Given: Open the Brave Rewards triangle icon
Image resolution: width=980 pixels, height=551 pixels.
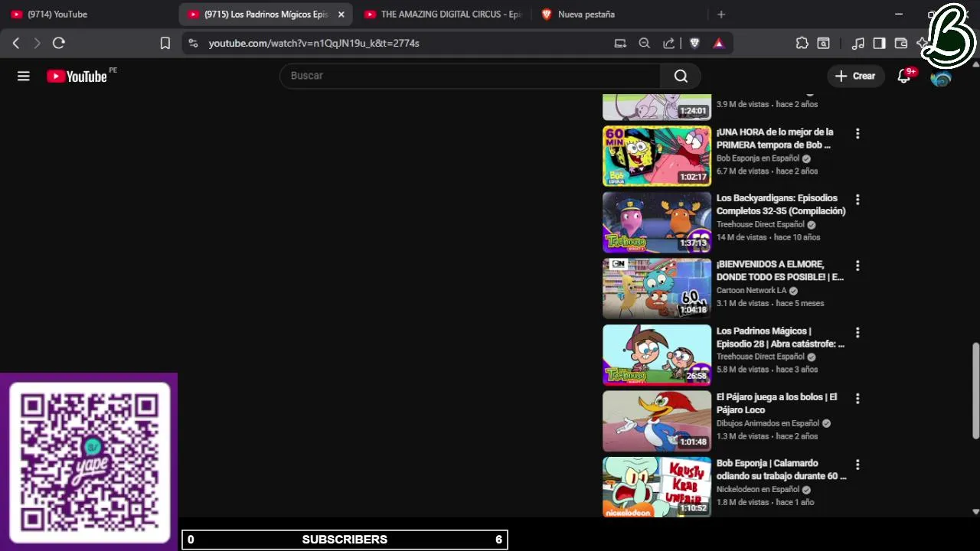Looking at the screenshot, I should click(718, 44).
